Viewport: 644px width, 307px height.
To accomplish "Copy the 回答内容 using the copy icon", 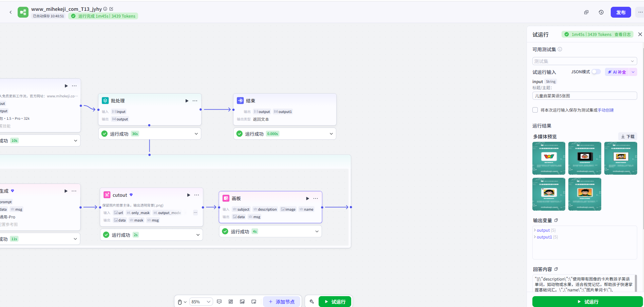I will [556, 269].
